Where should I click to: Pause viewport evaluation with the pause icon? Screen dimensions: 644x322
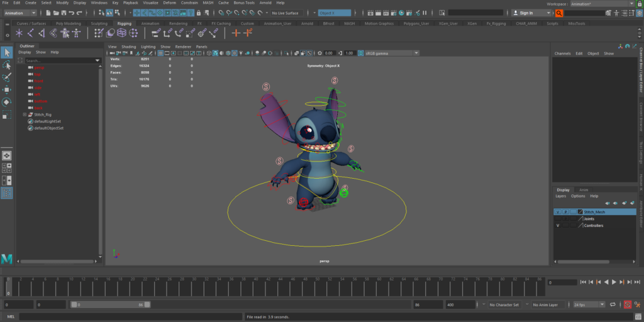(425, 13)
